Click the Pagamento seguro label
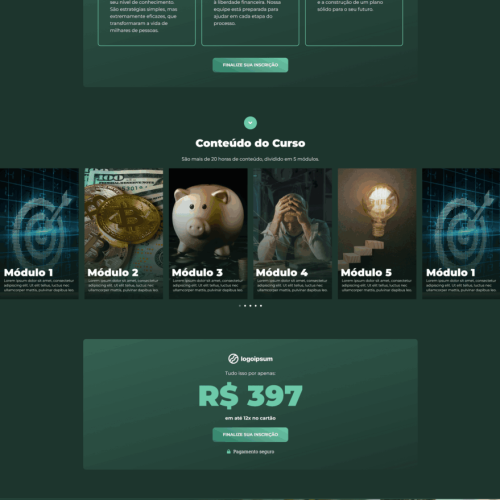Viewport: 500px width, 500px height. click(x=254, y=452)
